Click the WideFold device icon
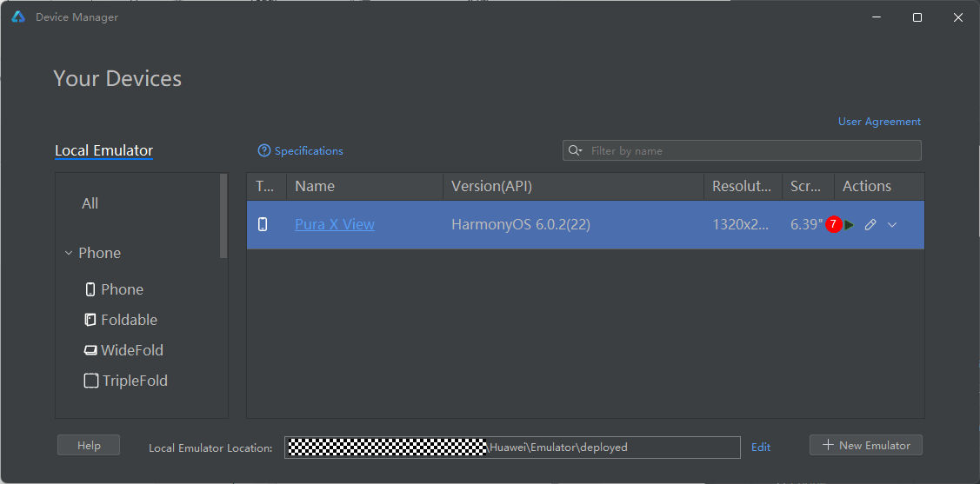This screenshot has height=484, width=980. click(x=90, y=350)
